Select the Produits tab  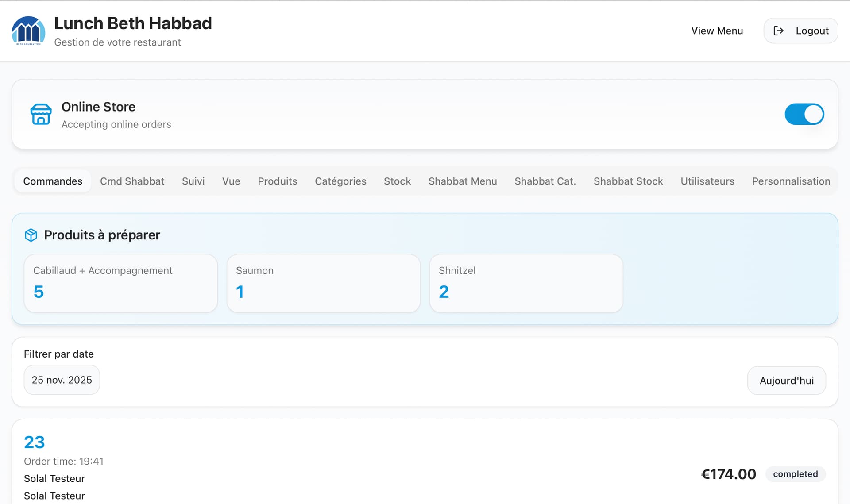coord(277,181)
